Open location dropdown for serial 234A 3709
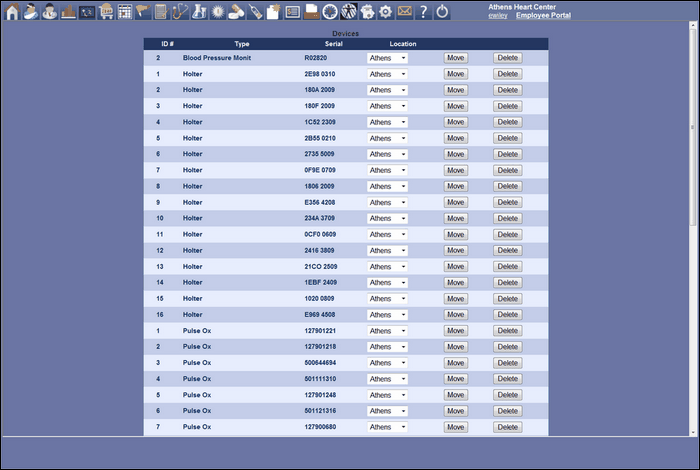 click(x=387, y=218)
